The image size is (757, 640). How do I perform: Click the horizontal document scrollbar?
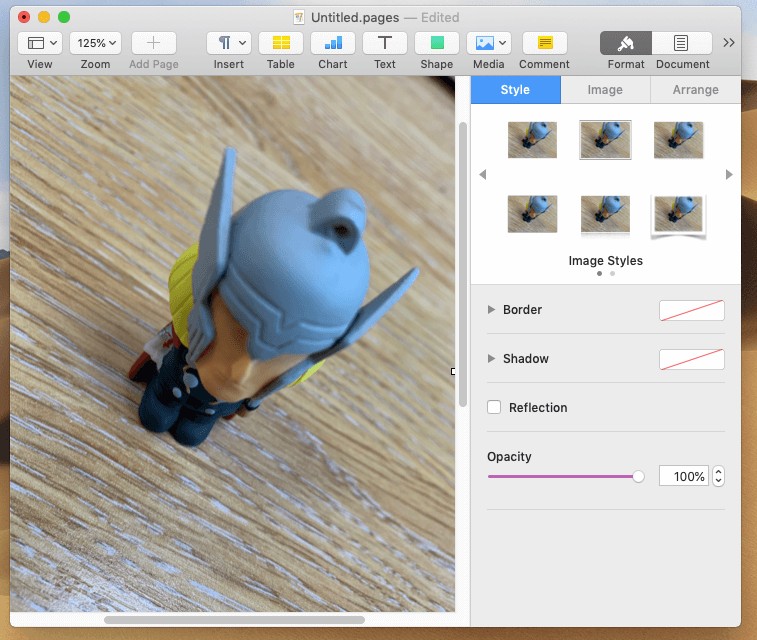tap(235, 620)
